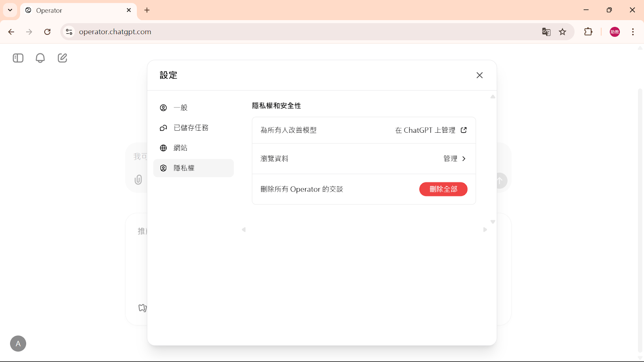Open the browser extensions puzzle icon
Screen dimensions: 644x362
tap(588, 32)
